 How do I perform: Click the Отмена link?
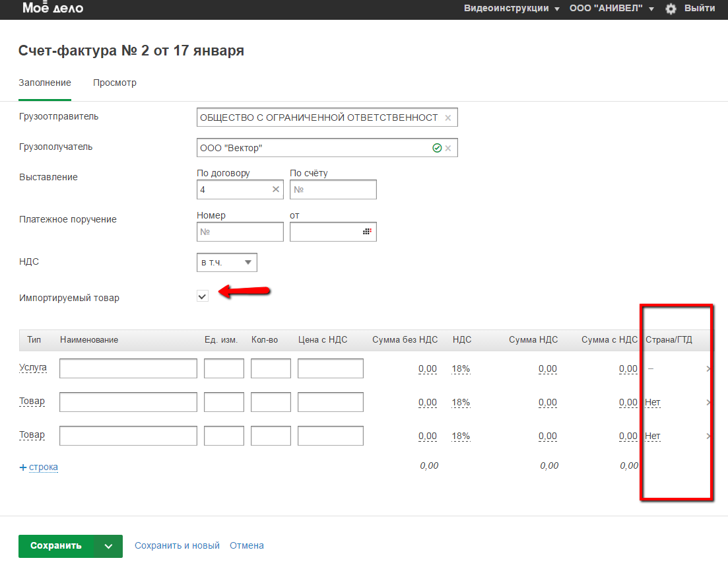[x=247, y=546]
